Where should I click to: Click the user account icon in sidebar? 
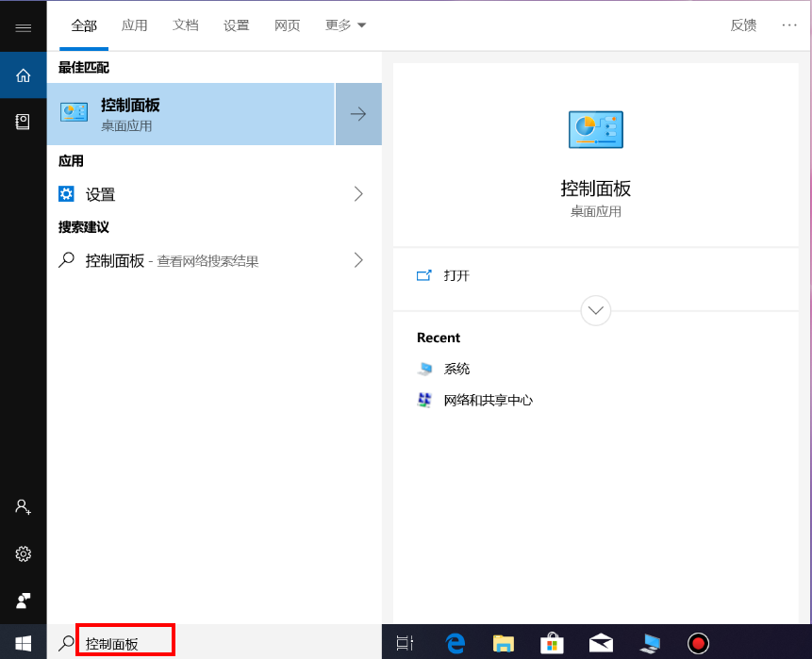coord(23,506)
